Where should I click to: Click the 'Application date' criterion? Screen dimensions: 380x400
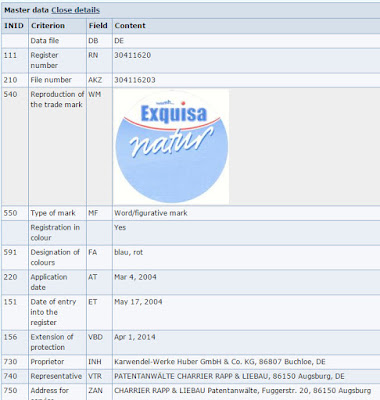tap(49, 282)
